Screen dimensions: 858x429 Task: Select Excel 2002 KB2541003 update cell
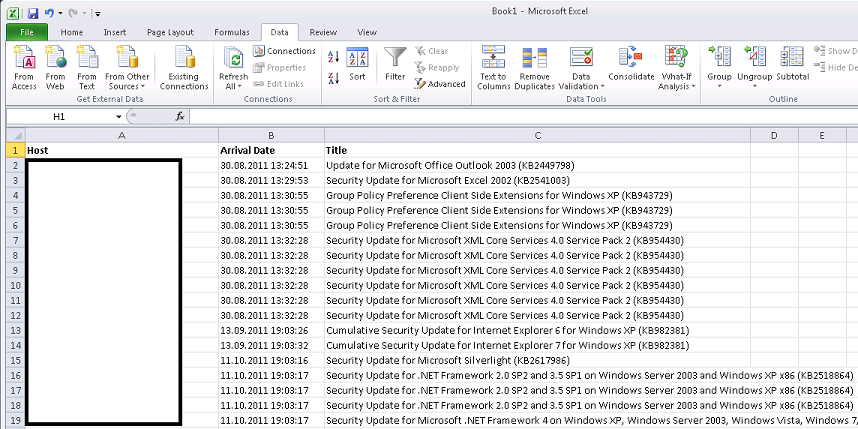point(537,180)
